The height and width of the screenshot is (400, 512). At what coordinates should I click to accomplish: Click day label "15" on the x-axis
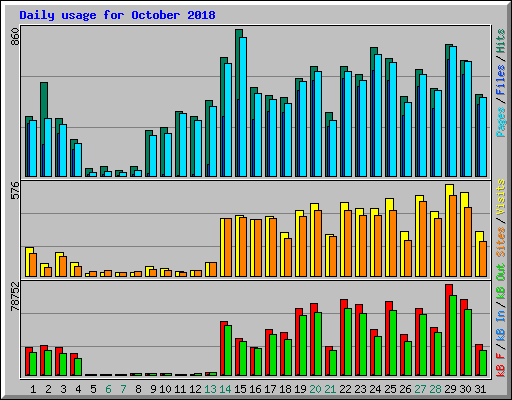click(x=240, y=389)
